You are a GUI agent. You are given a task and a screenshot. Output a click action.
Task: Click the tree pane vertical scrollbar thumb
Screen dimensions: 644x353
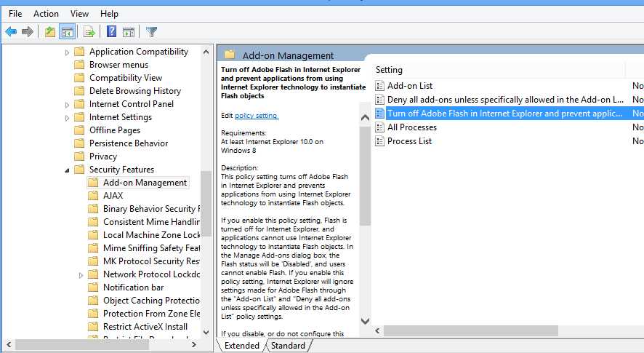tap(206, 204)
